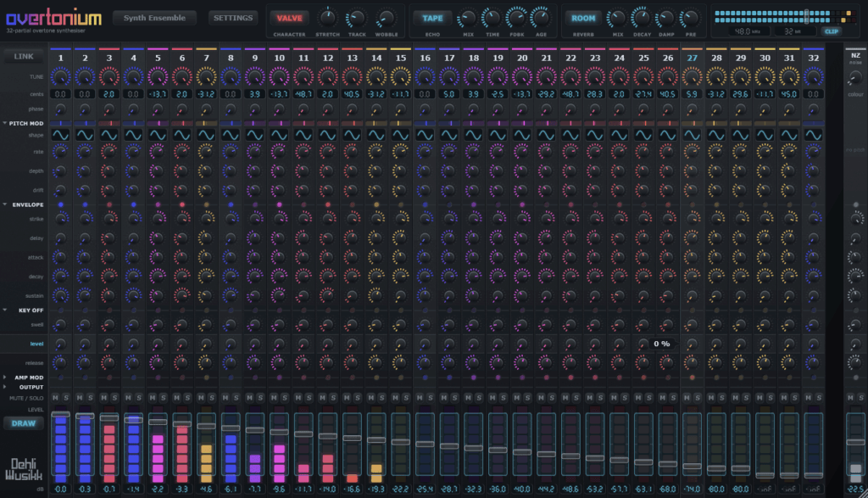This screenshot has width=868, height=498.
Task: Select the pitch mod shape waveform for partial 1
Action: coord(60,135)
